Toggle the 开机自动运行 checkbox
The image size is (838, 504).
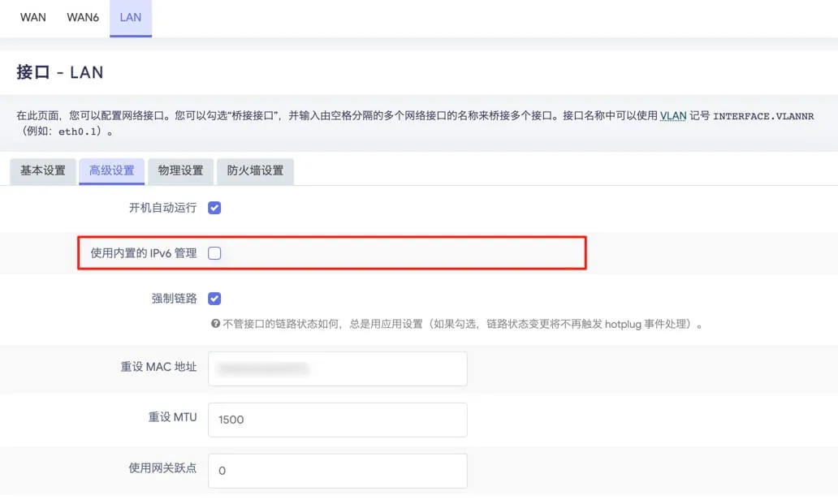click(x=214, y=208)
